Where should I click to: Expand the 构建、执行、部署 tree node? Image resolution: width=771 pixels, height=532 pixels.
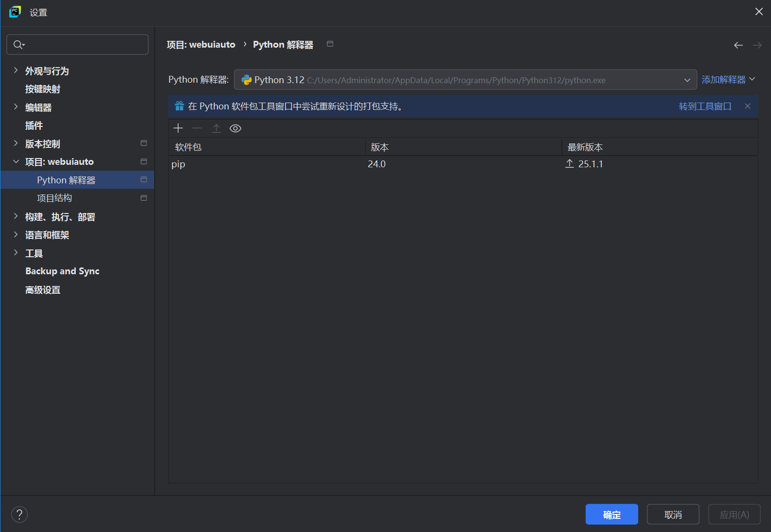(16, 216)
